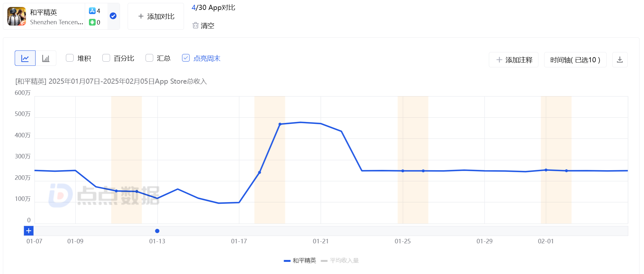The image size is (644, 274).
Task: Click the 添加注释 button
Action: click(x=513, y=60)
